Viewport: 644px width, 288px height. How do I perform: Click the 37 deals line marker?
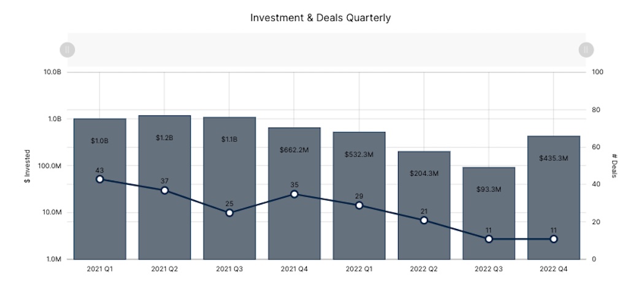[x=164, y=190]
